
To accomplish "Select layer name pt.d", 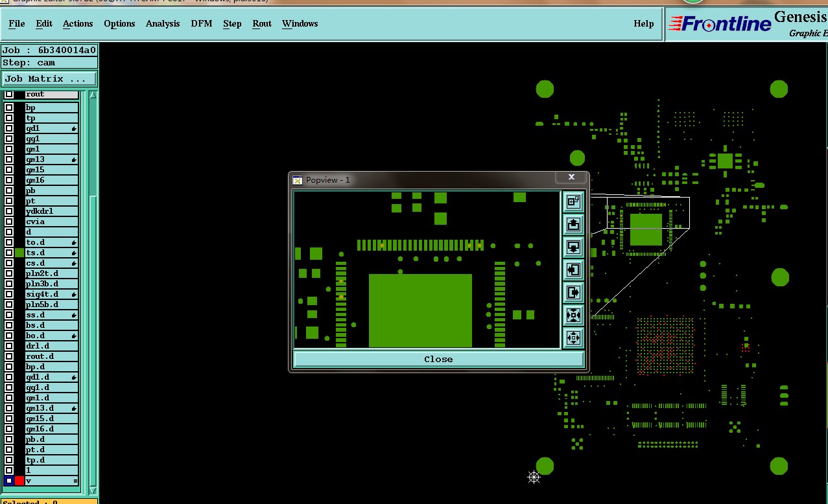I will 52,450.
